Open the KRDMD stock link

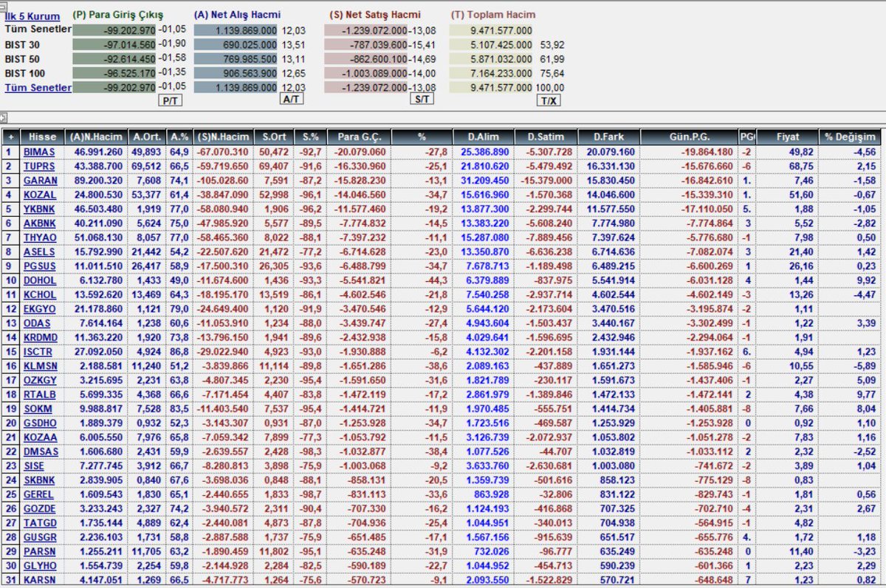[40, 336]
